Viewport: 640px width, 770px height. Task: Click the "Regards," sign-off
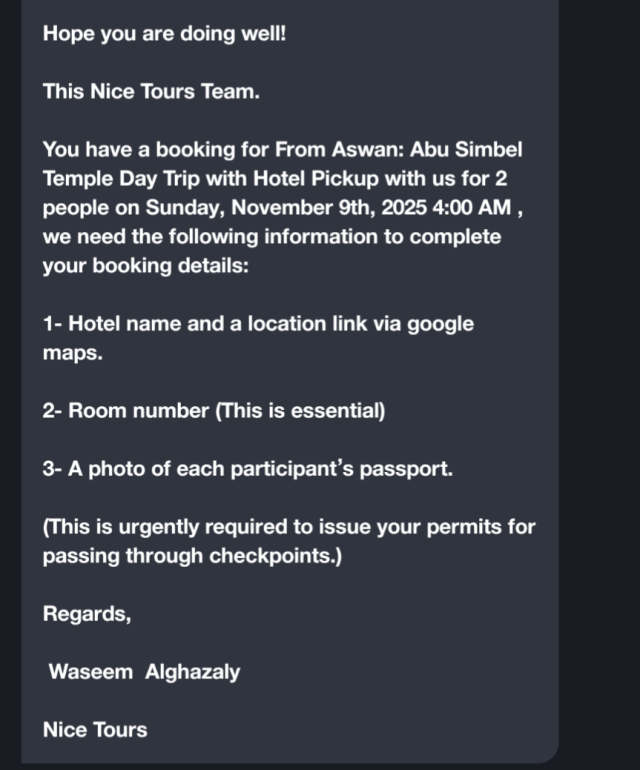point(86,614)
